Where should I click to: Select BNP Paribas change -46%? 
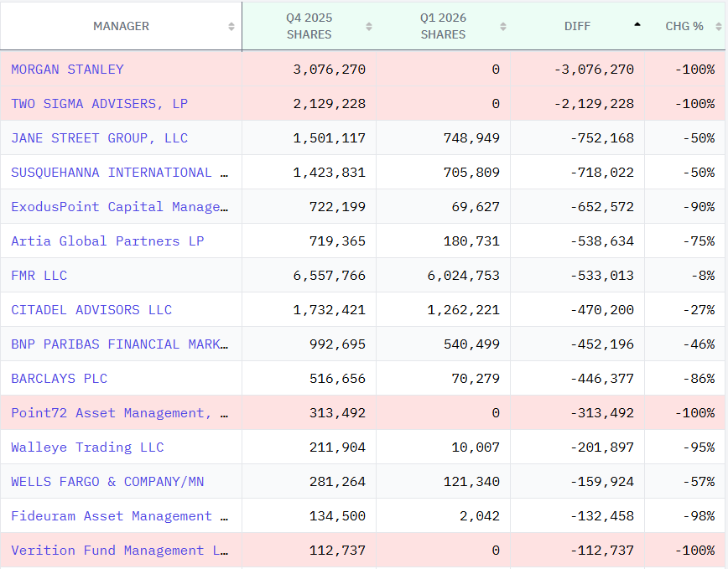pyautogui.click(x=699, y=344)
